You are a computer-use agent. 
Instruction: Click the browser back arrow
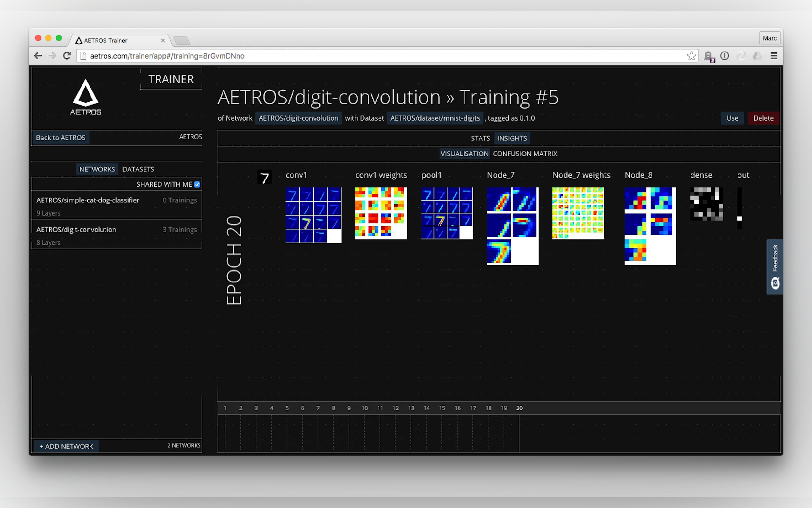38,56
